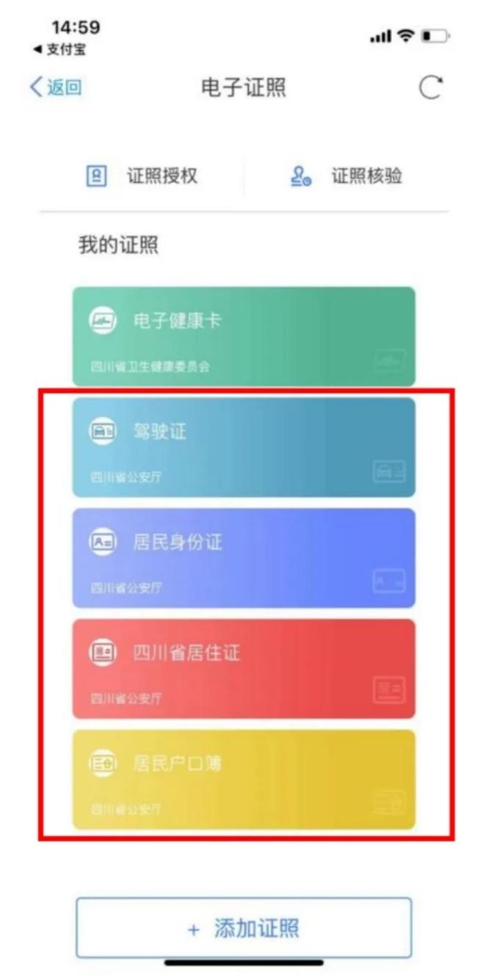Open the 电子健康卡 card
Screen dimensions: 497x980
click(244, 336)
